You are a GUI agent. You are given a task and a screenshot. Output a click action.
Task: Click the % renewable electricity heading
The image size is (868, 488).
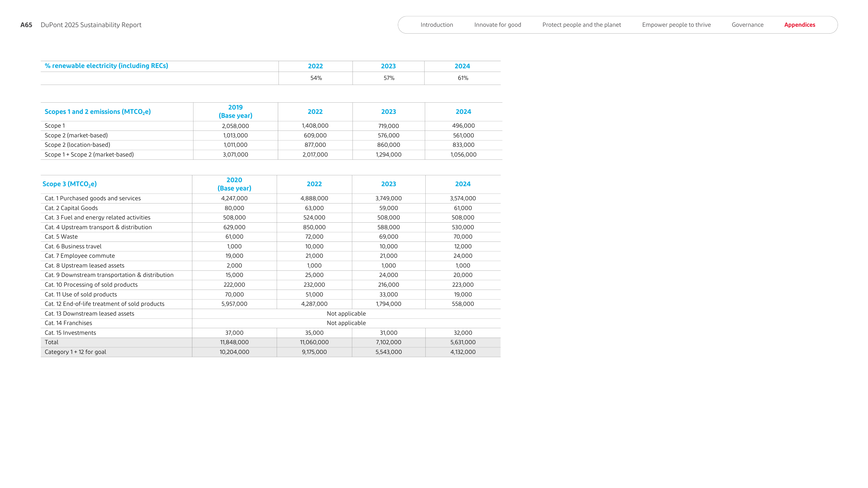[x=106, y=66]
